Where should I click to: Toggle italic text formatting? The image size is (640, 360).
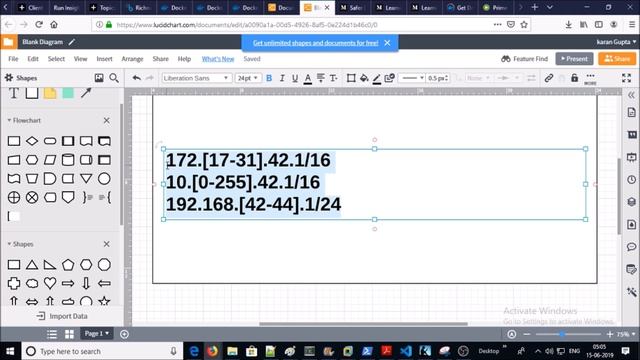pos(282,78)
